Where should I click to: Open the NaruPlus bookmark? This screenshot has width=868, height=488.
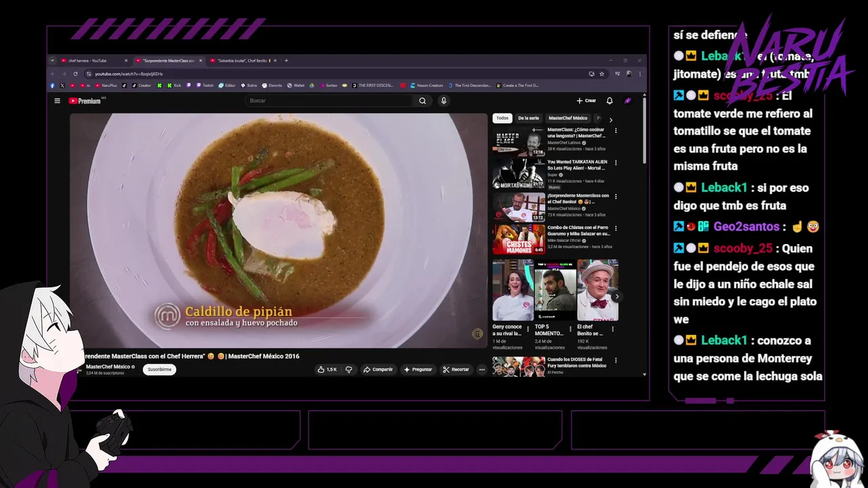[x=106, y=85]
